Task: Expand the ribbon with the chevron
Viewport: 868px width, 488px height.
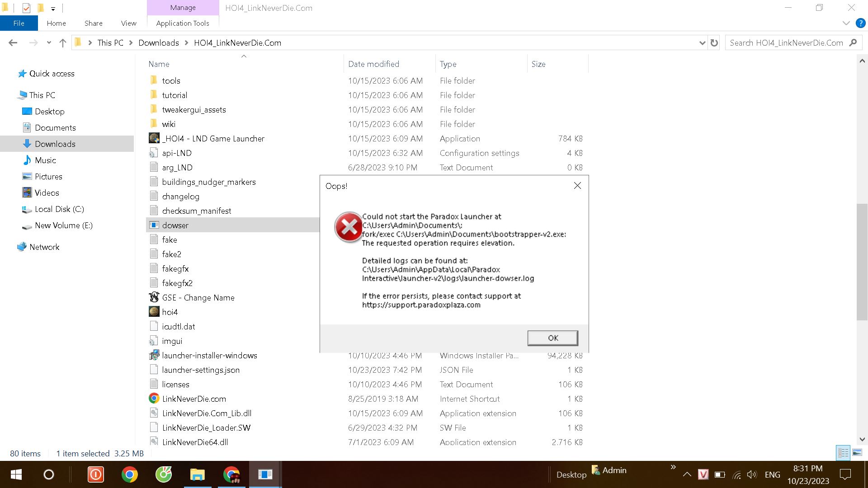Action: coord(846,23)
